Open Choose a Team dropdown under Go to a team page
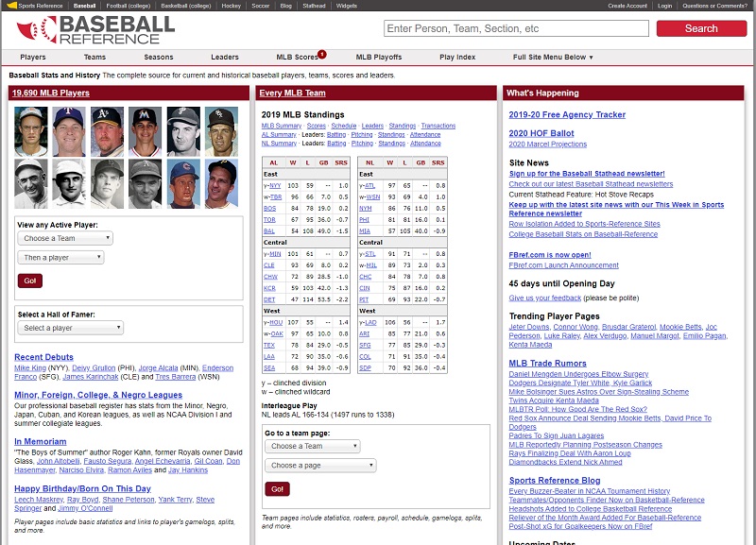Image resolution: width=756 pixels, height=545 pixels. coord(313,446)
